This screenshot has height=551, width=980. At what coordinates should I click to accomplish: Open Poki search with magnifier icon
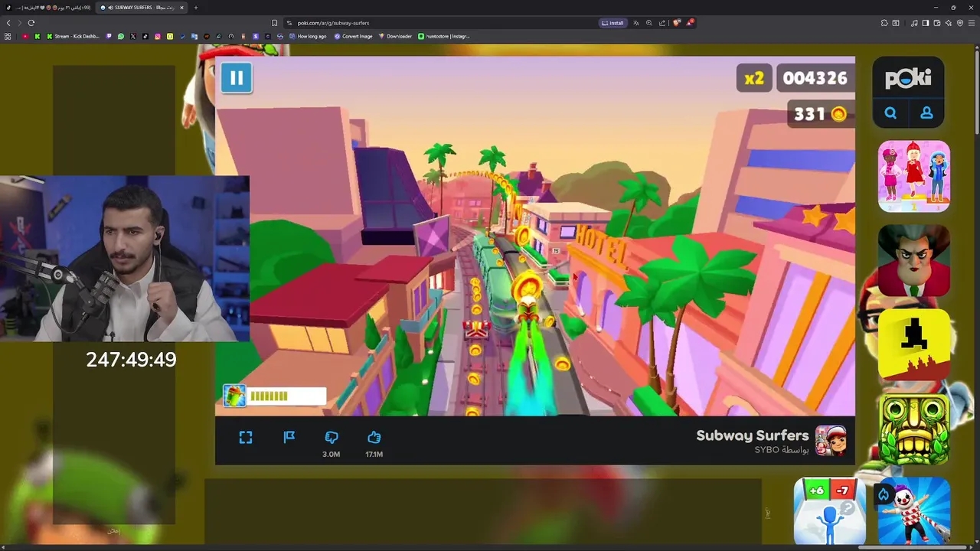(890, 113)
